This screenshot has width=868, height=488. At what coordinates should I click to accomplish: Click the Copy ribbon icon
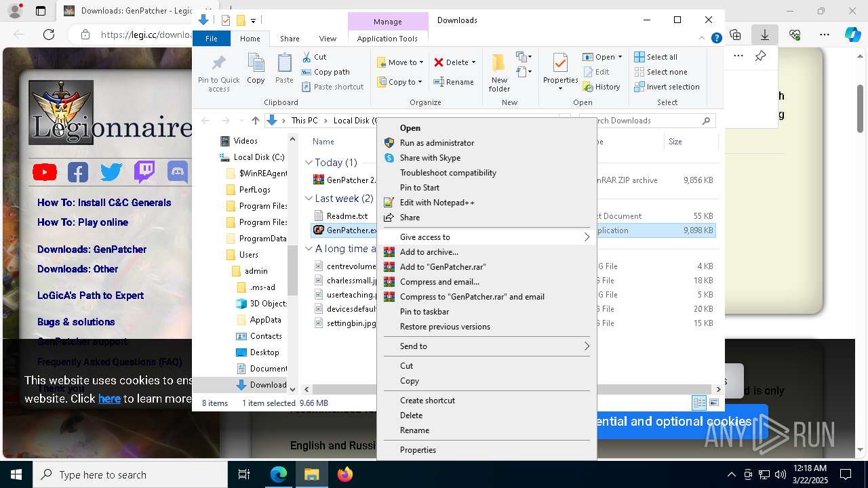tap(256, 69)
